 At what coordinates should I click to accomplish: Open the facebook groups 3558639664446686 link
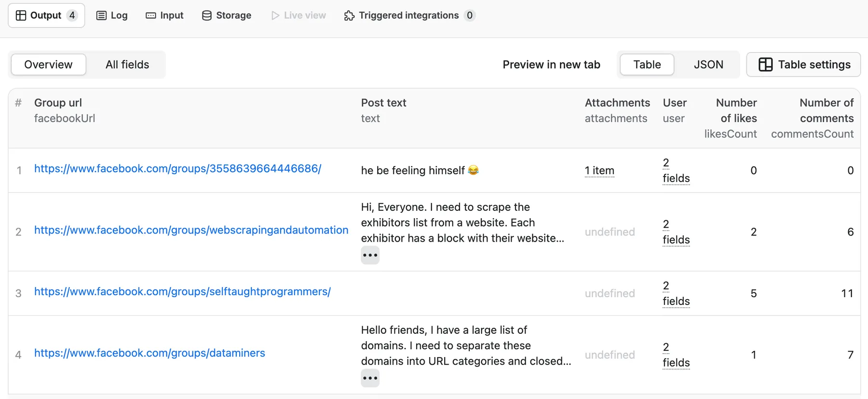177,168
